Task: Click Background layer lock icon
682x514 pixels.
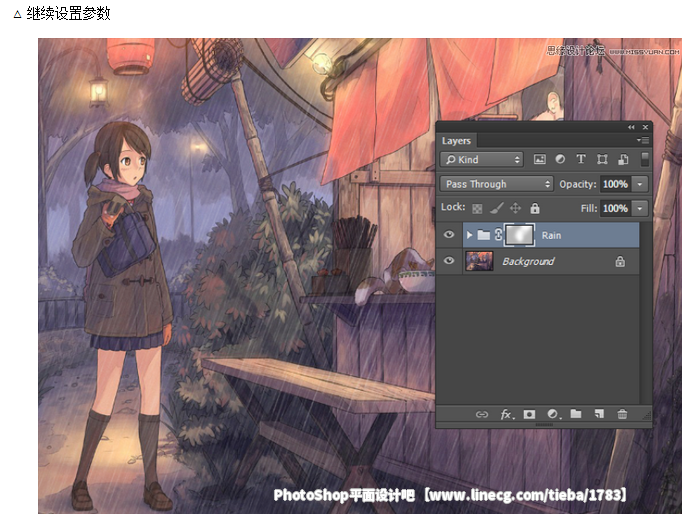Action: click(620, 261)
